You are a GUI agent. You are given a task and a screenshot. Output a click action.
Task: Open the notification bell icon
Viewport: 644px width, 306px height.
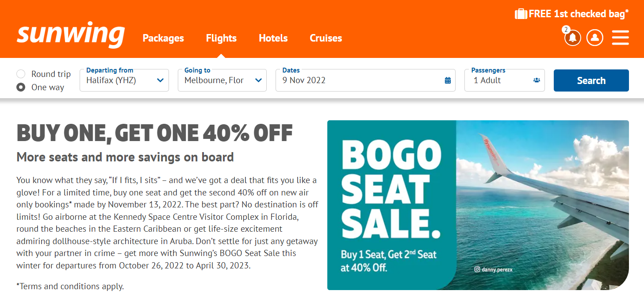572,38
